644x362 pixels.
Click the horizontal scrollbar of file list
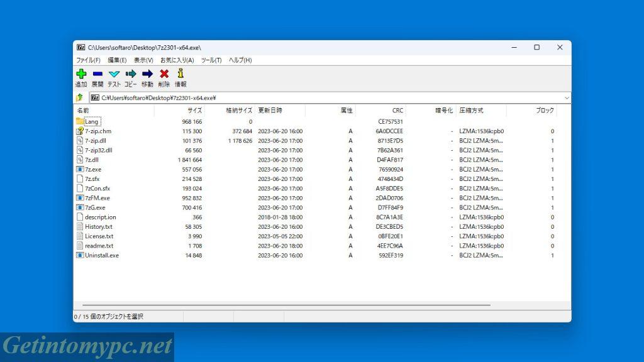pos(286,305)
